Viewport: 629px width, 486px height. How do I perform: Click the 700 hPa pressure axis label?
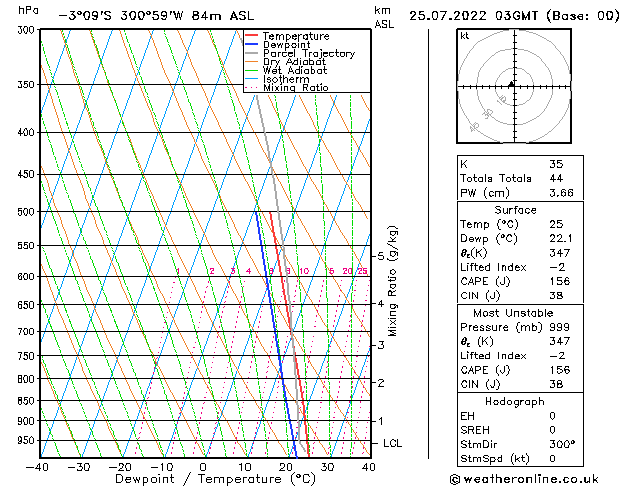click(x=28, y=332)
